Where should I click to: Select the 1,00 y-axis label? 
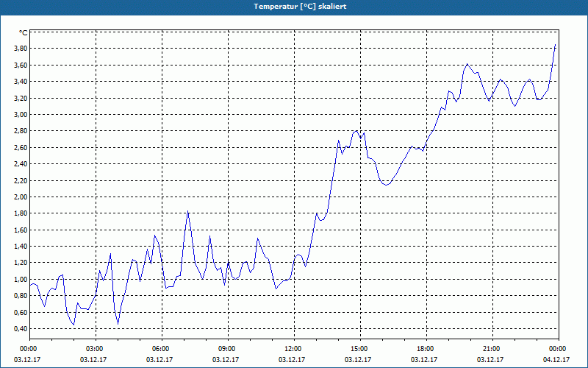tap(21, 280)
